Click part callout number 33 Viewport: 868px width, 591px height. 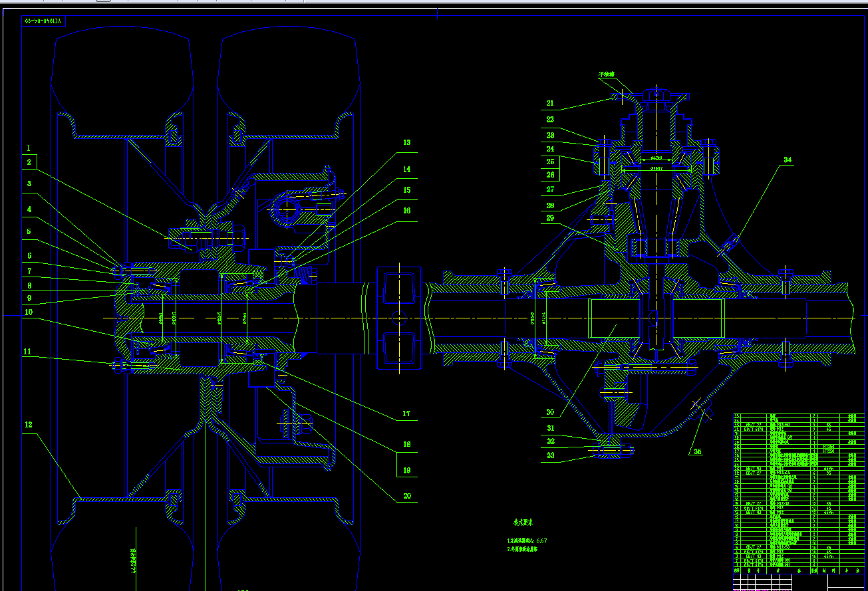[550, 455]
